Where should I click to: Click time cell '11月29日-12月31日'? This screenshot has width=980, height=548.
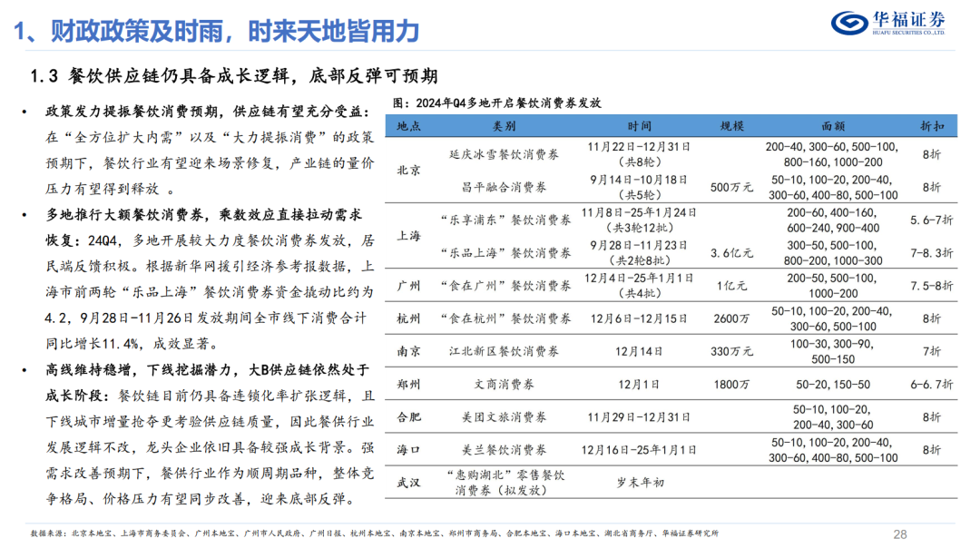[639, 416]
